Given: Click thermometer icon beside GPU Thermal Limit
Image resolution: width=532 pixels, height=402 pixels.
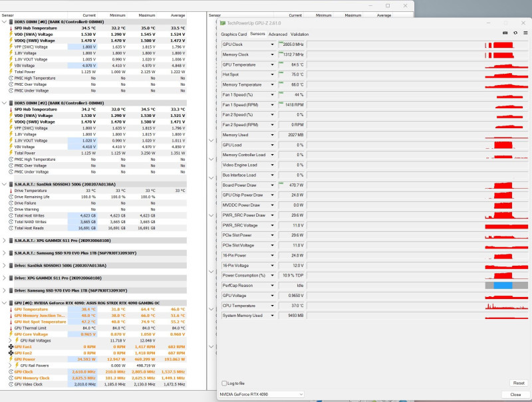Looking at the screenshot, I should click(11, 328).
